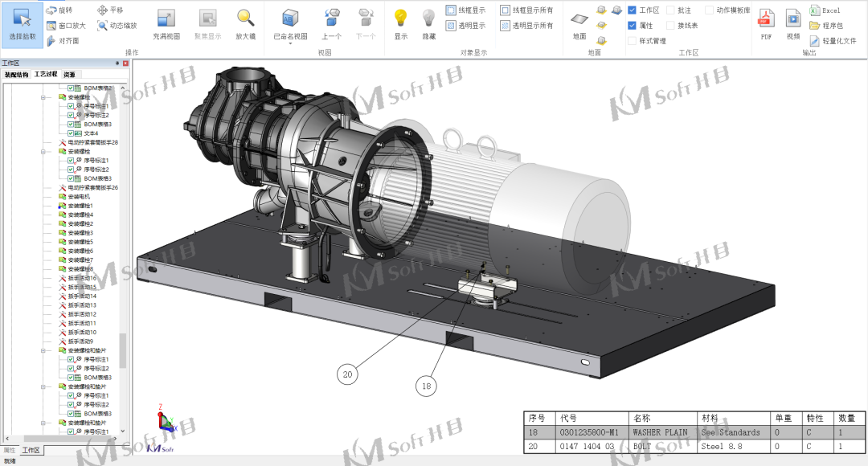868x466 pixels.
Task: Click the WASHER PLAIN table cell
Action: (x=663, y=432)
